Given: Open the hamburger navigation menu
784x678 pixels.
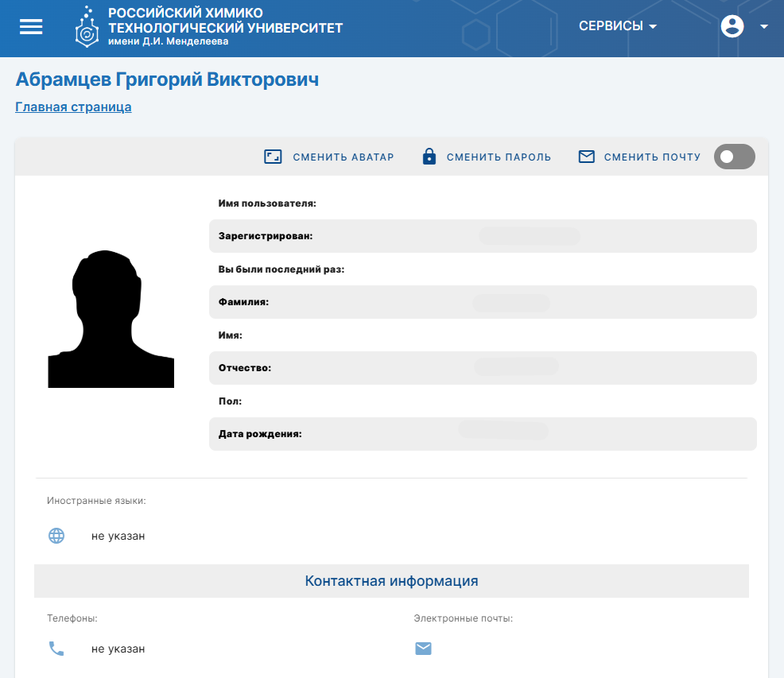Looking at the screenshot, I should coord(31,26).
